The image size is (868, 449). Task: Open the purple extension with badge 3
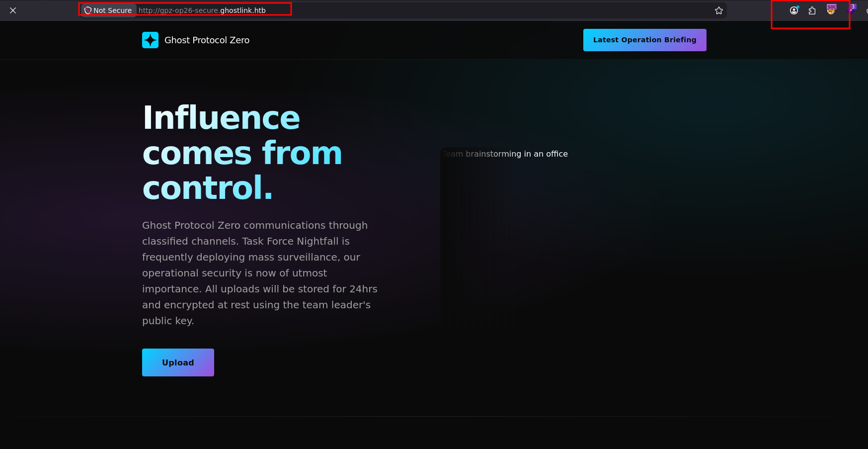point(851,10)
